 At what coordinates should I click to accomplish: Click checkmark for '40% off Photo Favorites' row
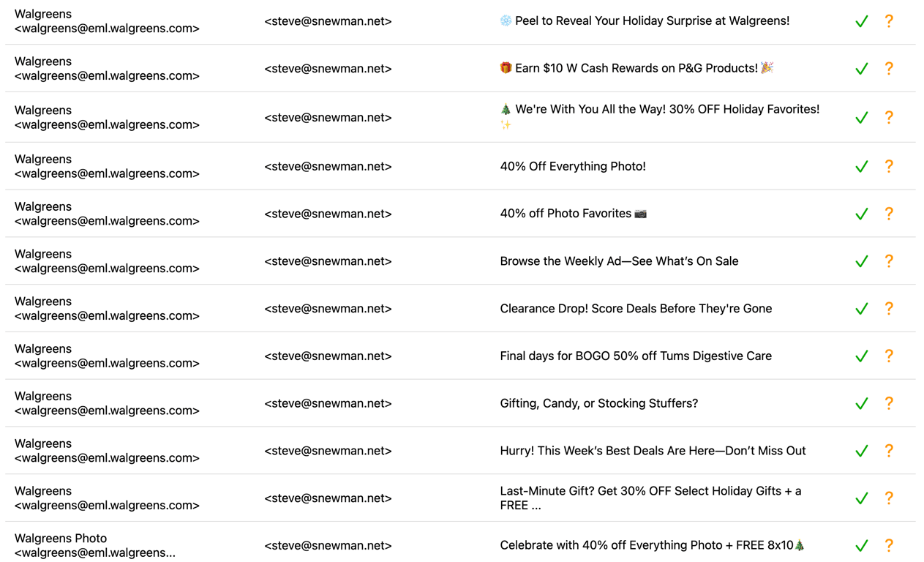pos(862,214)
